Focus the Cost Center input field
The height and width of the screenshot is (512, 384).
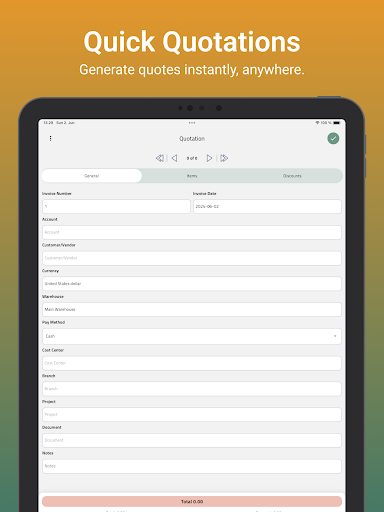pos(192,363)
